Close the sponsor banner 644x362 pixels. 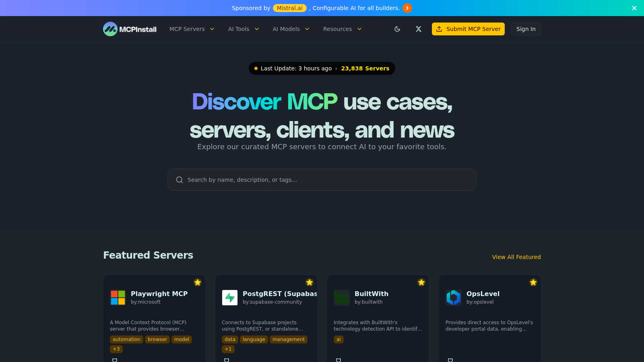[x=634, y=8]
